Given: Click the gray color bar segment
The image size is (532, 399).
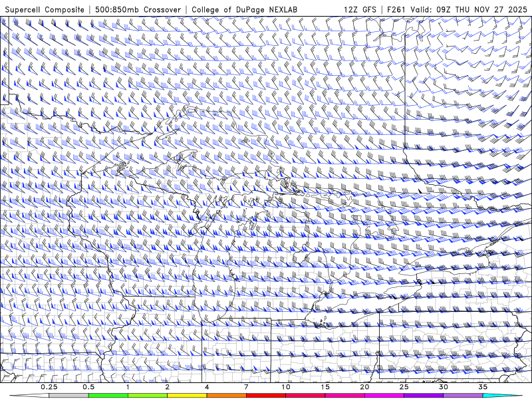Looking at the screenshot, I should click(69, 396).
